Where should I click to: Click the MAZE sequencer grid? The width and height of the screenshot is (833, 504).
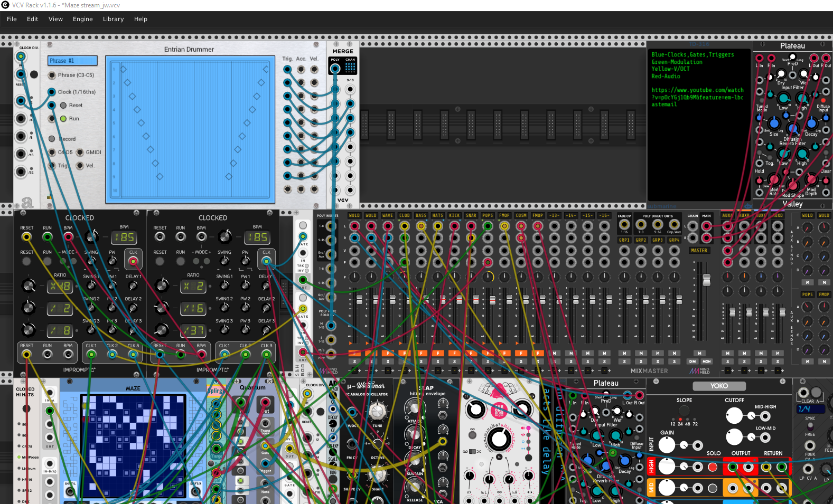[133, 446]
